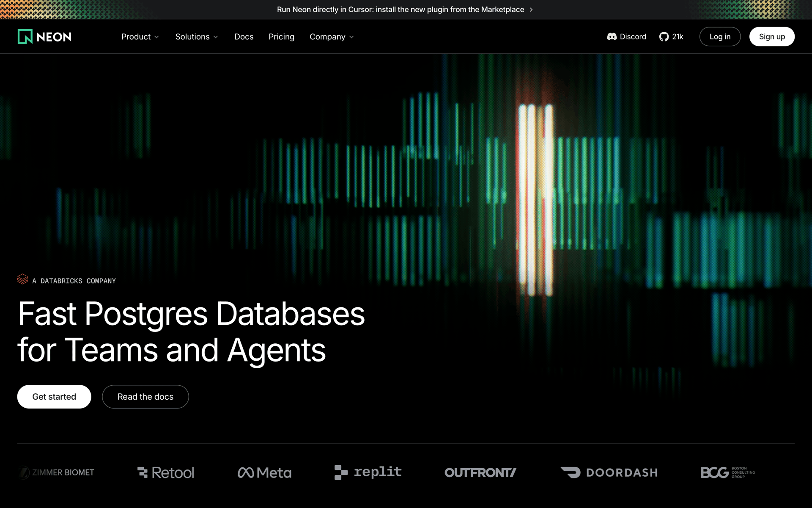
Task: Click the Read the docs button
Action: click(x=145, y=397)
